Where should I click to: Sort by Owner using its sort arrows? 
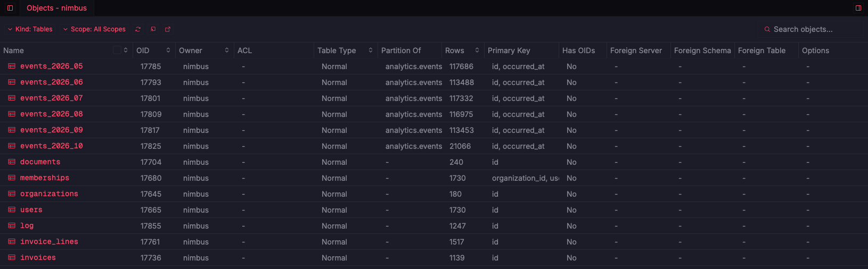(227, 50)
